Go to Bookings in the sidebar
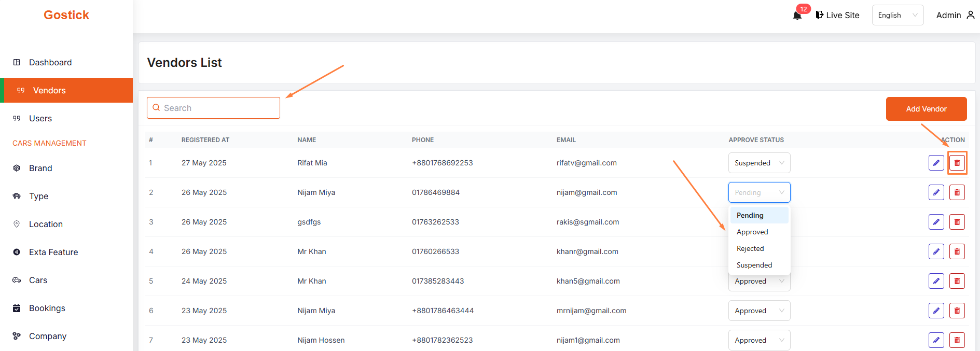This screenshot has width=980, height=351. coord(47,308)
